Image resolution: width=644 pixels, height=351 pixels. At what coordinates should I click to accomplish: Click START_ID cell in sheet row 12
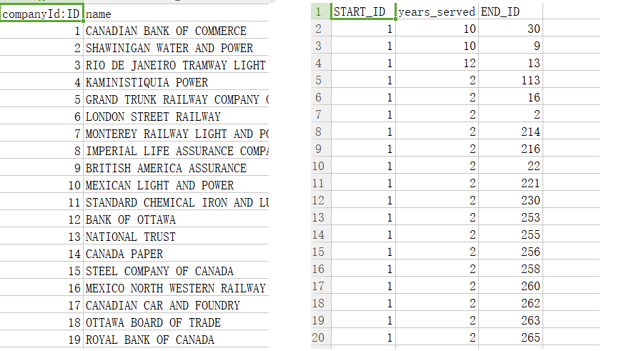(363, 200)
